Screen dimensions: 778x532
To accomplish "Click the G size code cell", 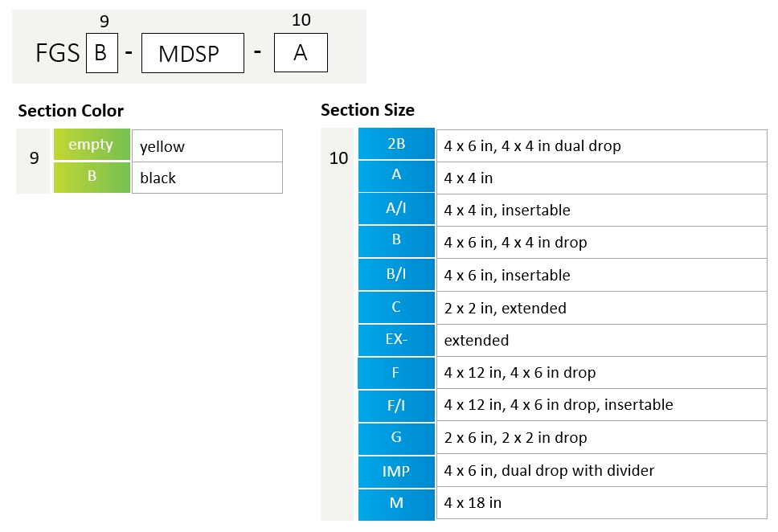I will (396, 438).
